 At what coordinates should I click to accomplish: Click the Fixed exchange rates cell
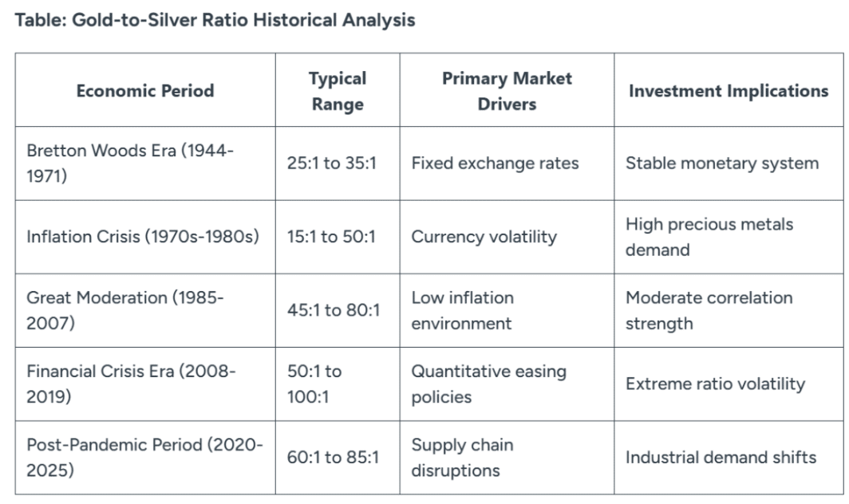point(495,163)
